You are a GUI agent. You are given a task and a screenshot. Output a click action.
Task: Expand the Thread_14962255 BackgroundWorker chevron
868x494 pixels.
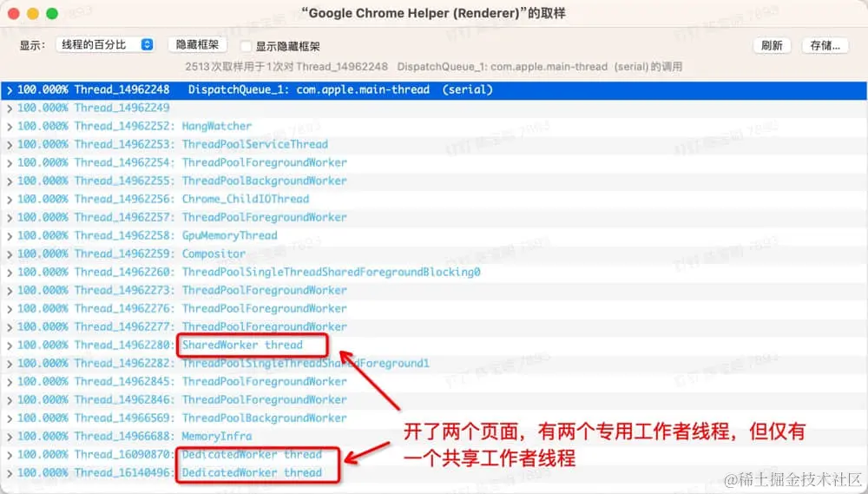10,181
